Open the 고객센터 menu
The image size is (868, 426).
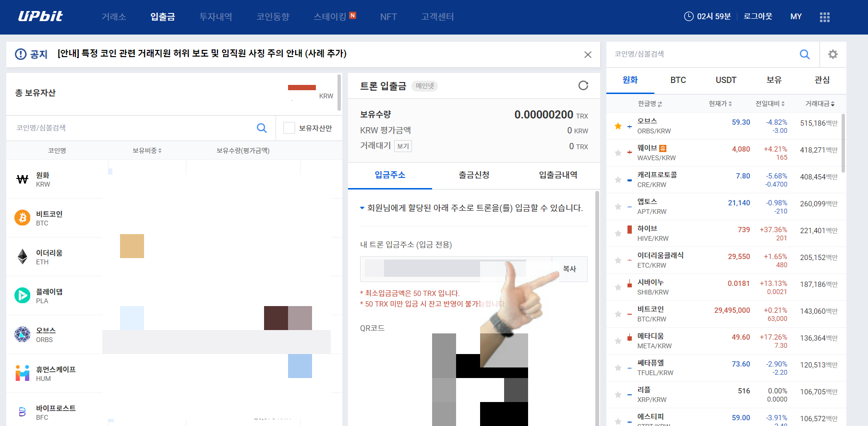437,17
